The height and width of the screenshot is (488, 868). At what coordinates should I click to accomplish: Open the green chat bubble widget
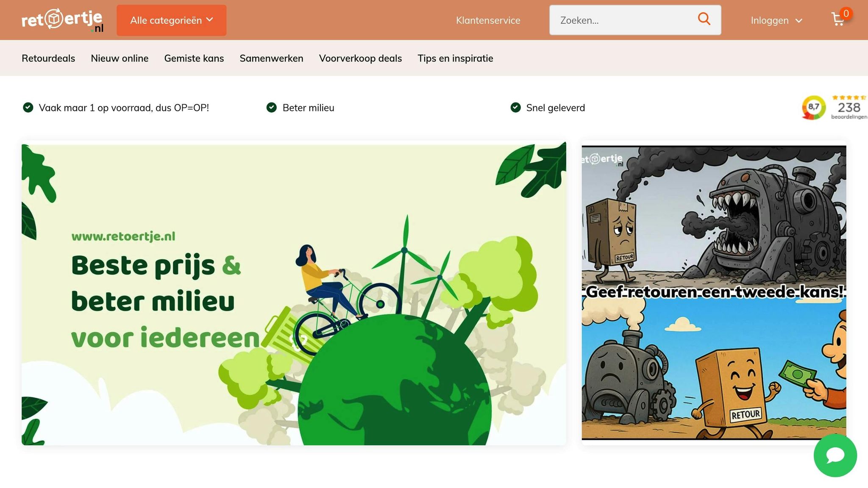coord(835,455)
